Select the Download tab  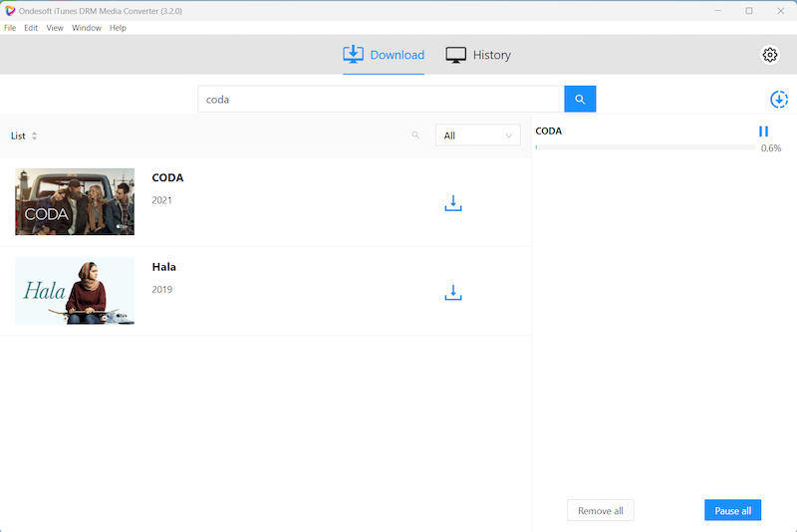pyautogui.click(x=384, y=55)
